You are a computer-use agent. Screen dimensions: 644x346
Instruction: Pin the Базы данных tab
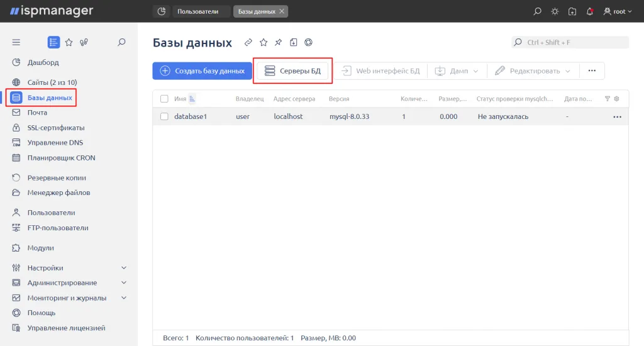click(279, 42)
